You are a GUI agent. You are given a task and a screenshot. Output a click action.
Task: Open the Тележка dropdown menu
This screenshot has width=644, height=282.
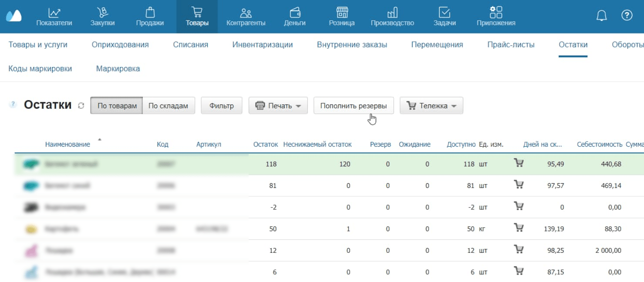click(x=431, y=106)
